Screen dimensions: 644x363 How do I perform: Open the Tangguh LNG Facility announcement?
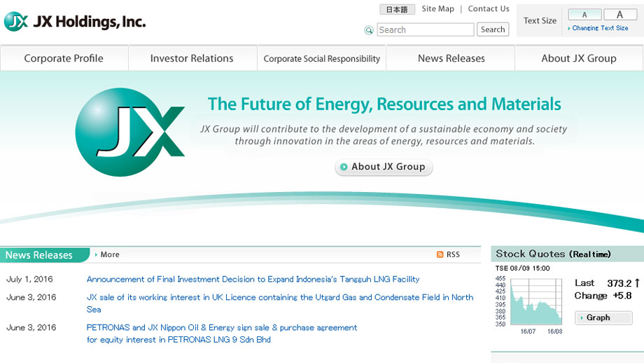[253, 279]
